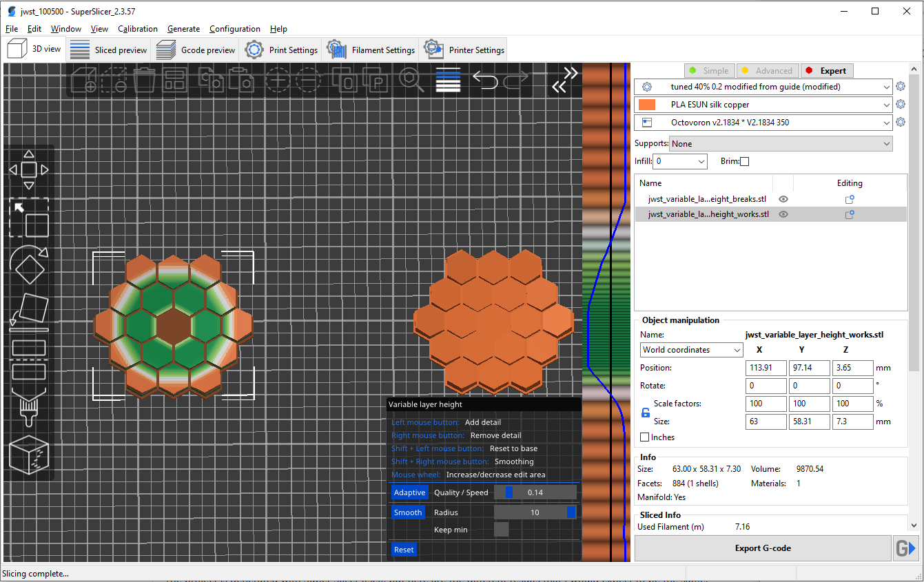This screenshot has height=582, width=924.
Task: Switch to the Sliced preview tab
Action: click(x=109, y=50)
